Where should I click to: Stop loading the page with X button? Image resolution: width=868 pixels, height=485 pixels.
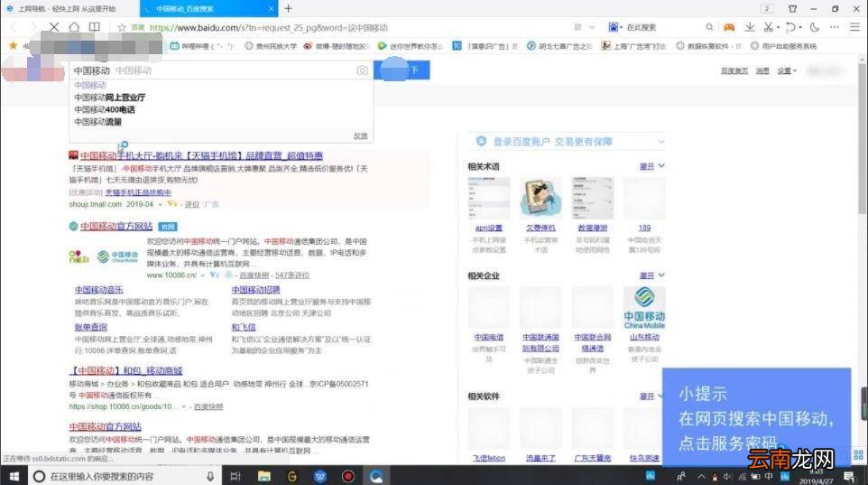pos(54,26)
